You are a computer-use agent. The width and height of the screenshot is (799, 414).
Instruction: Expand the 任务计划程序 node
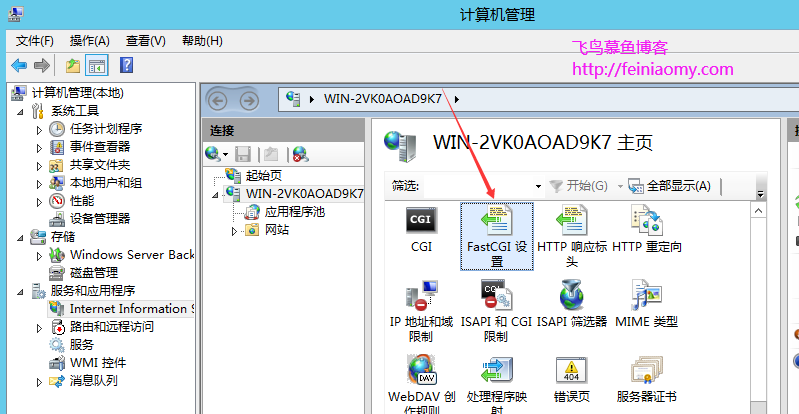(39, 130)
